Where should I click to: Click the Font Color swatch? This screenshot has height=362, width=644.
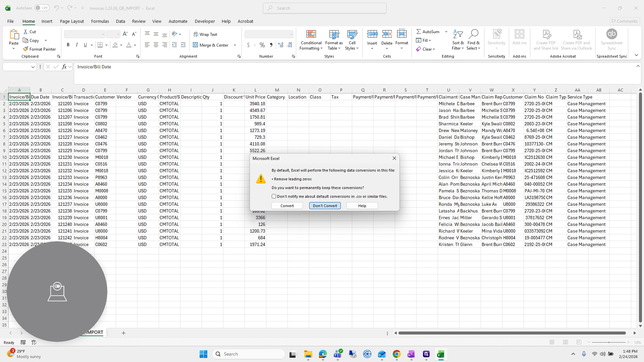(x=129, y=45)
